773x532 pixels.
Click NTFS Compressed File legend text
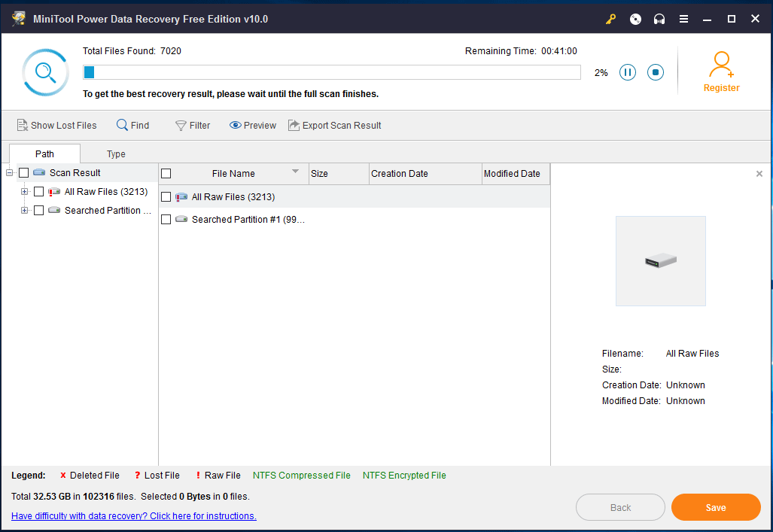pyautogui.click(x=302, y=476)
